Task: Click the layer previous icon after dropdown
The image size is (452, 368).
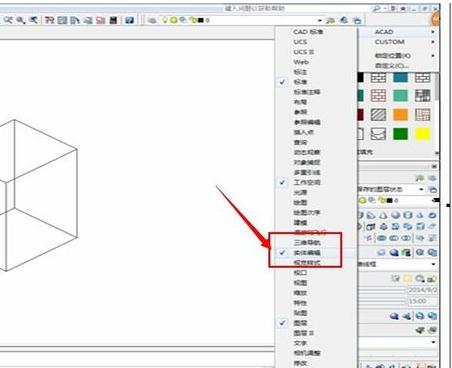Action: pos(344,20)
